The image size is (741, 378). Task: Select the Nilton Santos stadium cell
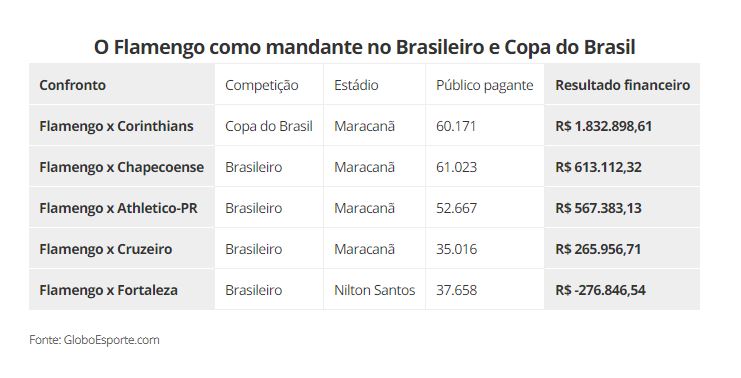tap(374, 290)
